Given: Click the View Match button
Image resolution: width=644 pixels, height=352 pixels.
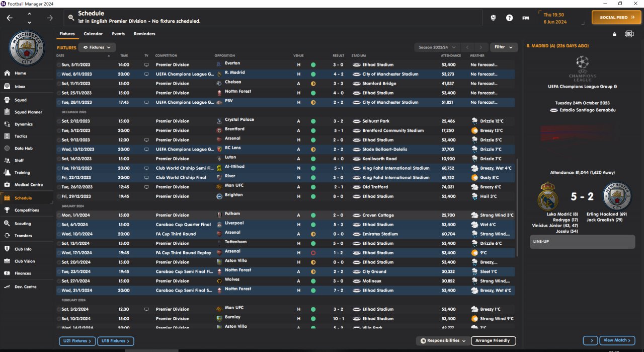Looking at the screenshot, I should pos(617,341).
